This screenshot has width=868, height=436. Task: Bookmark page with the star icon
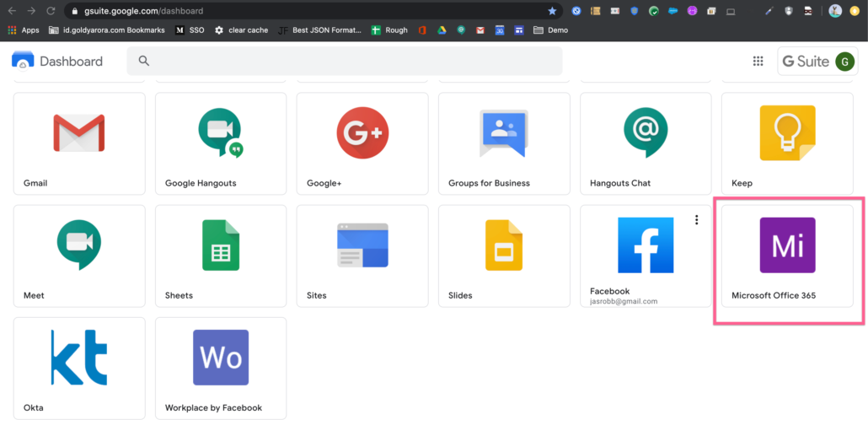point(552,10)
